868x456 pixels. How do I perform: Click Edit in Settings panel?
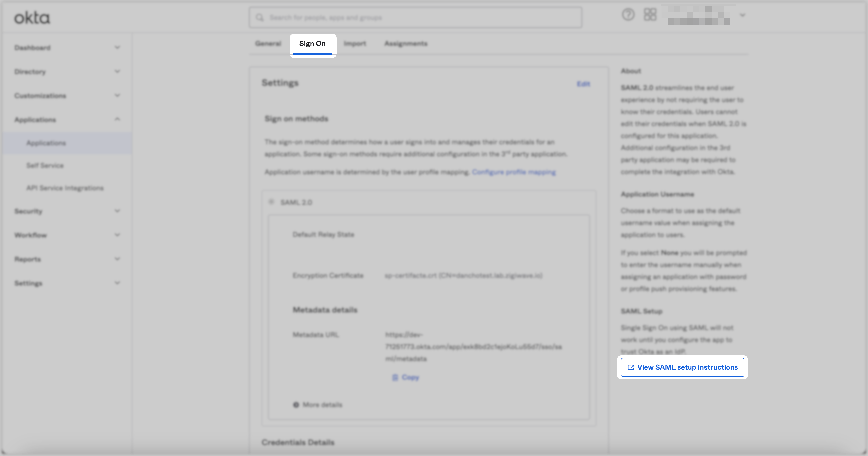tap(583, 84)
